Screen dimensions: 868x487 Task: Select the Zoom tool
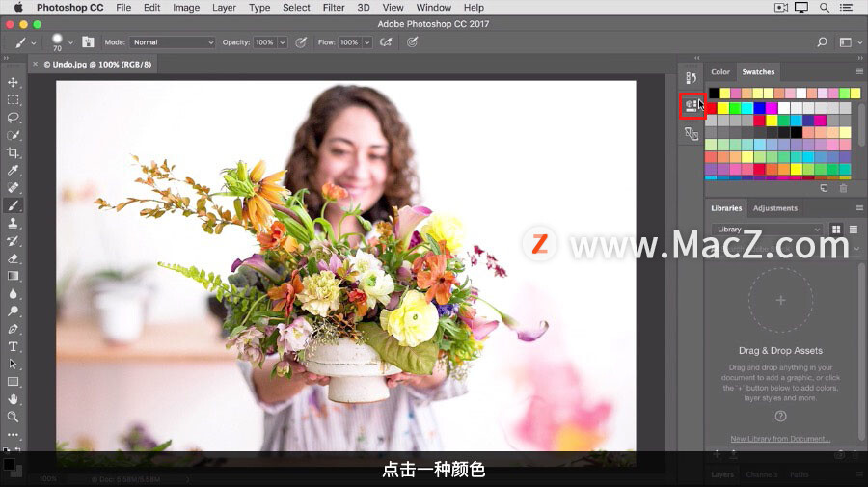pos(13,417)
